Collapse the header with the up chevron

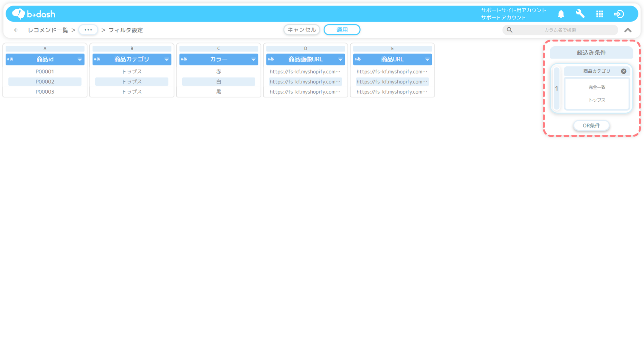click(x=628, y=30)
